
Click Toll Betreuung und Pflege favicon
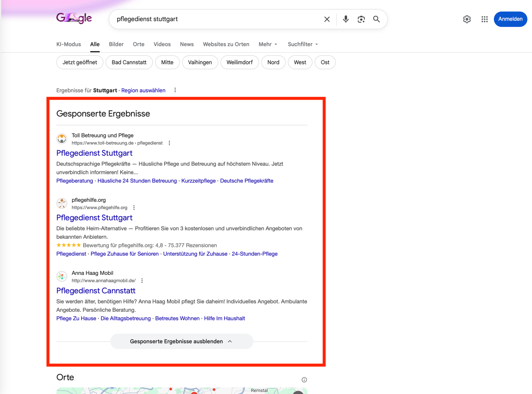pyautogui.click(x=62, y=139)
